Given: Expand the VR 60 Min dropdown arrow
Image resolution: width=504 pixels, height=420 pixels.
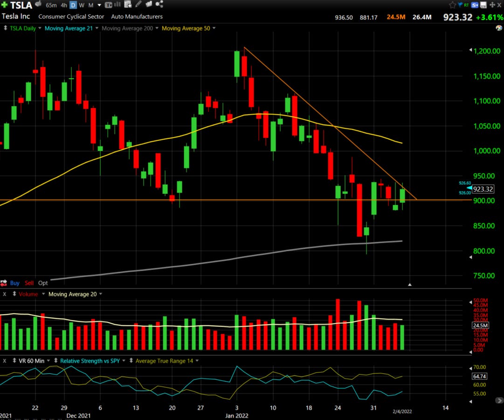Looking at the screenshot, I should click(x=48, y=360).
